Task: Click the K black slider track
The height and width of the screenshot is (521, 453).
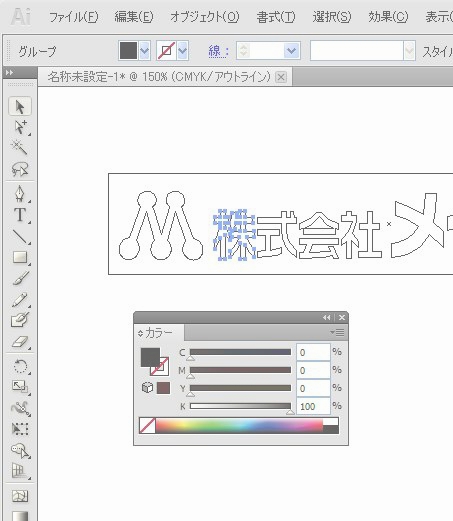Action: 240,406
